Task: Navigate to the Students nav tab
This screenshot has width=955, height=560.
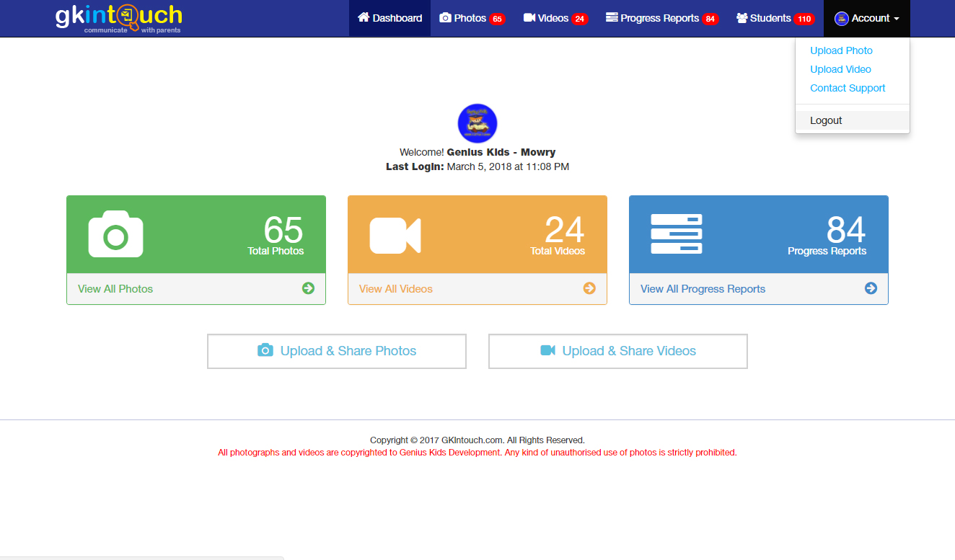Action: (775, 18)
